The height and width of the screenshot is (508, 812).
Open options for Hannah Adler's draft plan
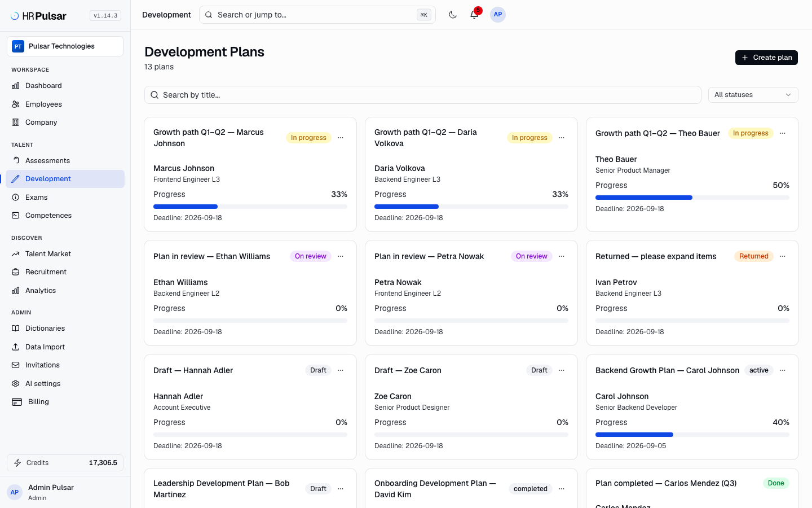coord(341,370)
